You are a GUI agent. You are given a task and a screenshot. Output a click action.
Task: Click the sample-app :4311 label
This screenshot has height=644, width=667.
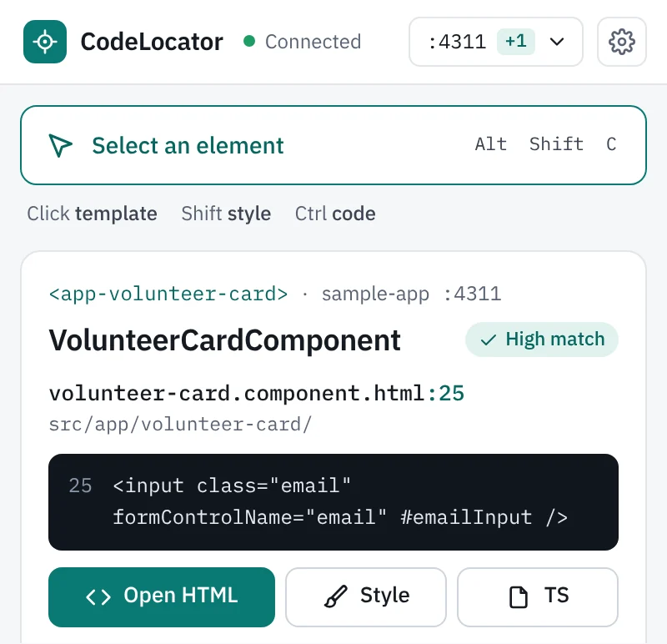[x=411, y=294]
